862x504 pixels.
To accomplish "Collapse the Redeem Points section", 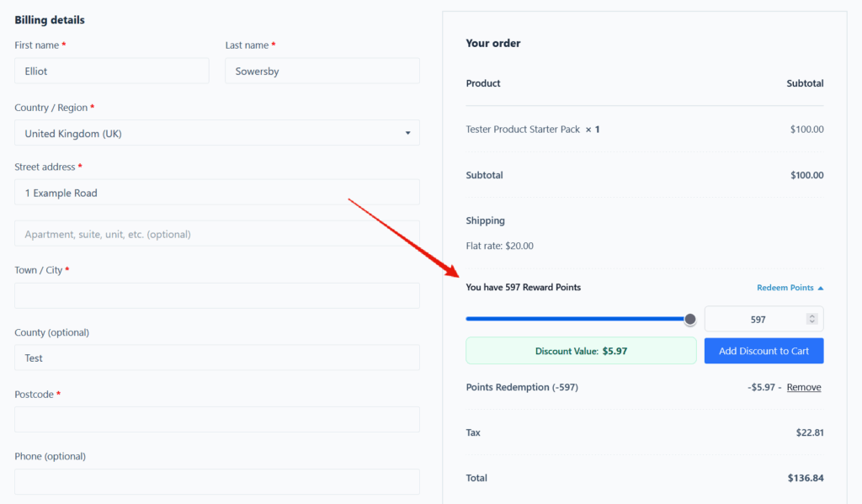I will point(785,288).
